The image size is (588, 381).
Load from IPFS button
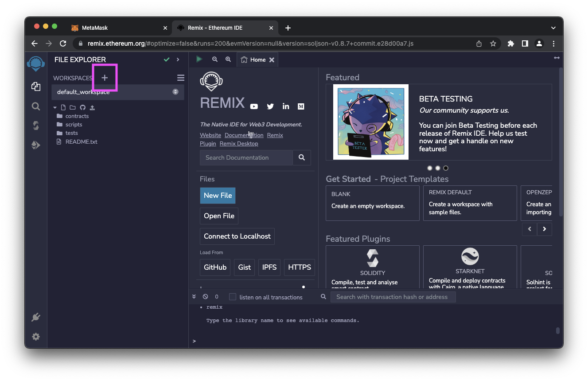point(269,267)
